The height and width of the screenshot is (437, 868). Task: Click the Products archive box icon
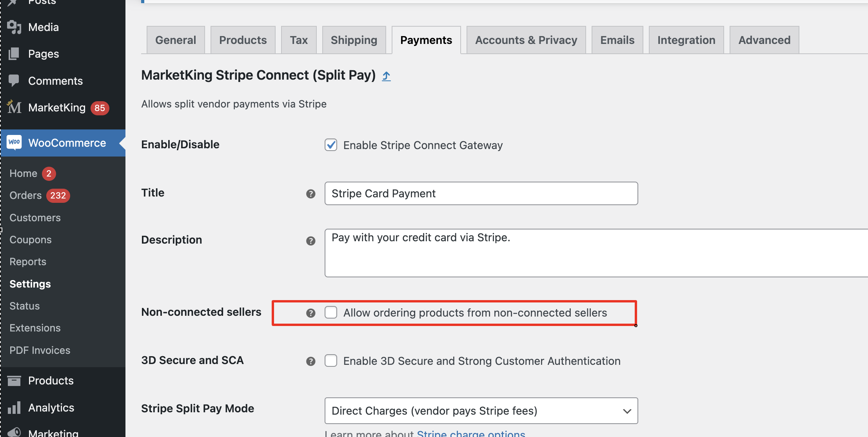click(x=14, y=381)
